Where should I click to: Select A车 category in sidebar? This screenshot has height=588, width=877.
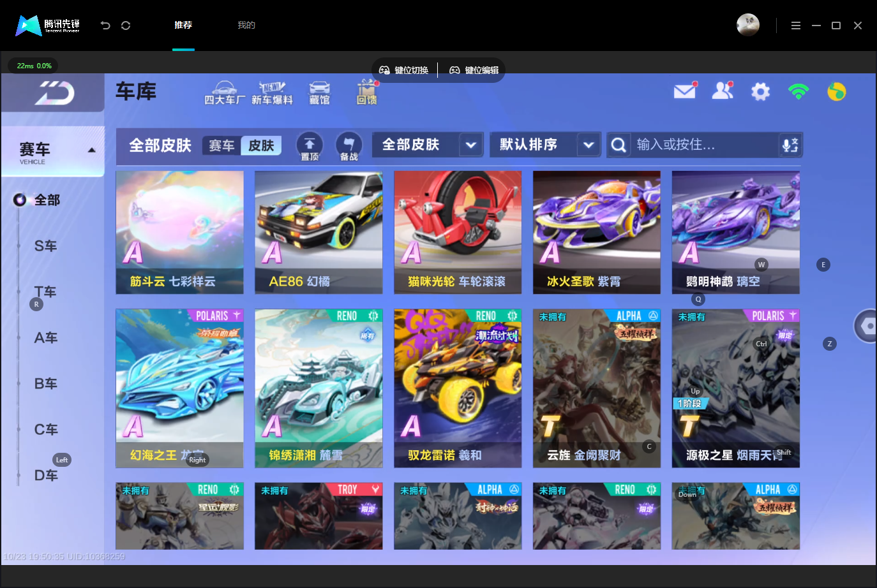[x=45, y=338]
